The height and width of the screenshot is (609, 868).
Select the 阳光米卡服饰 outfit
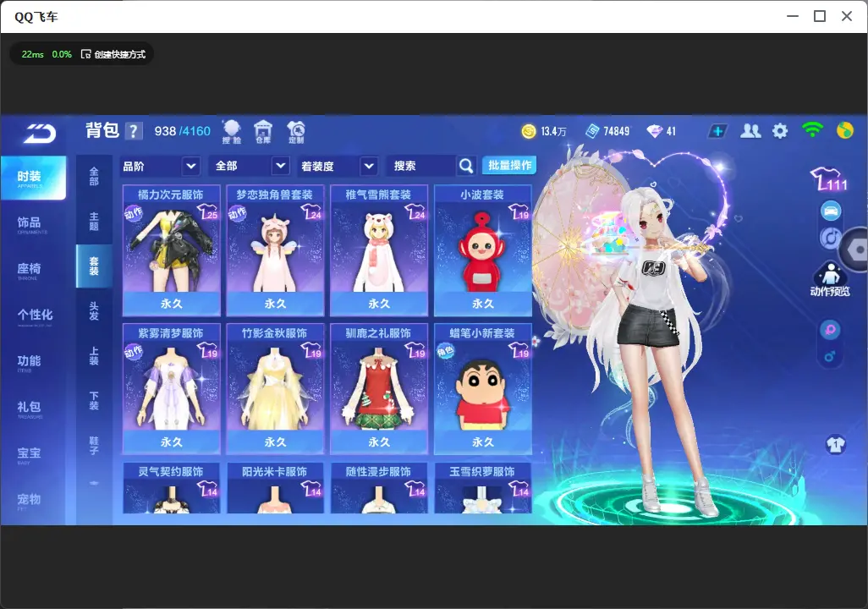click(x=275, y=488)
